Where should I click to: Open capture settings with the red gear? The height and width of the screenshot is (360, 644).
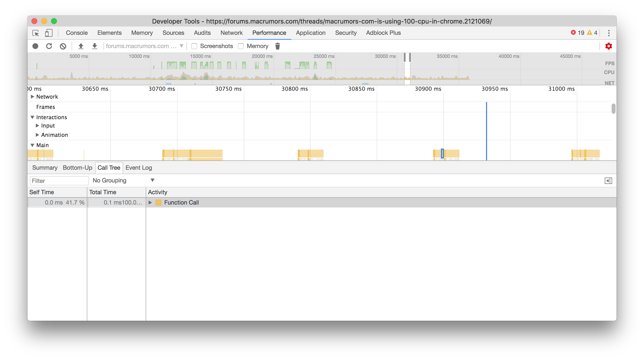(x=608, y=46)
